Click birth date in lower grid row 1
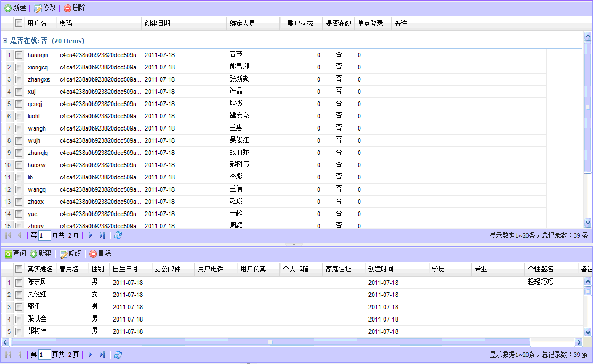Screen dimensions: 593x364 point(127,282)
